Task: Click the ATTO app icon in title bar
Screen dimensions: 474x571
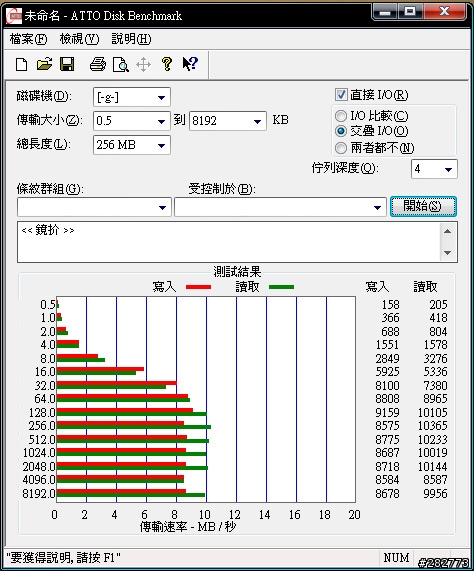Action: point(14,16)
